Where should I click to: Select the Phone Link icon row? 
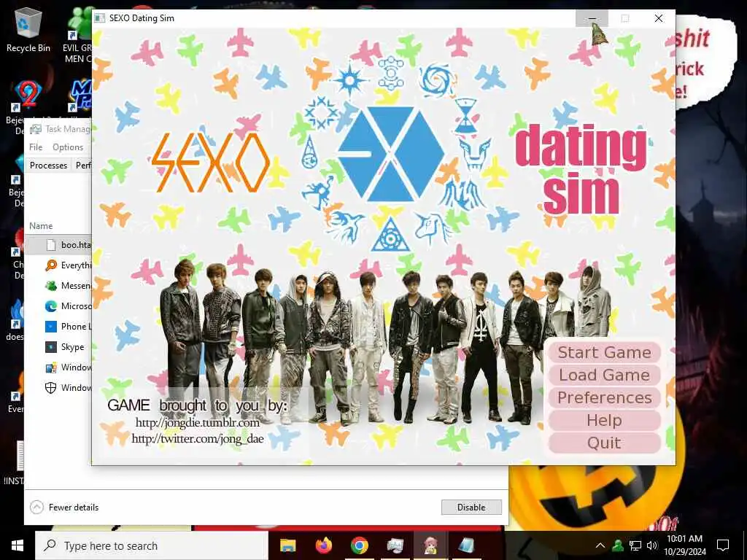[50, 327]
